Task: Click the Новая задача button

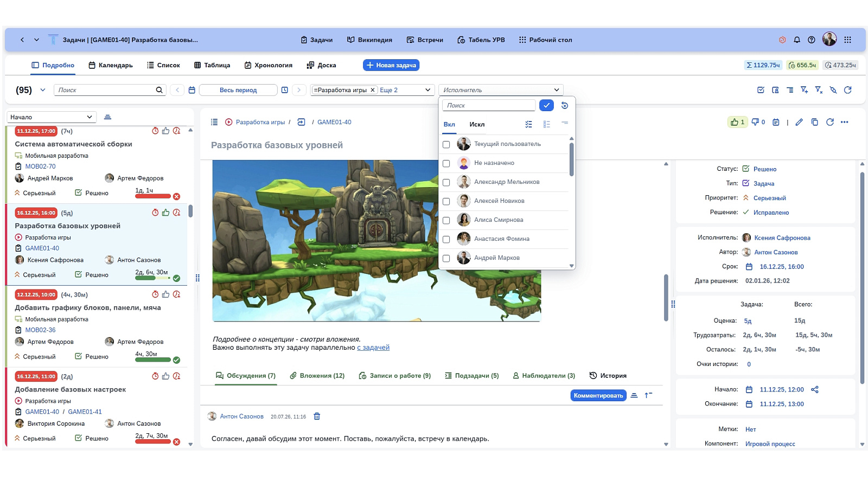Action: pos(391,65)
